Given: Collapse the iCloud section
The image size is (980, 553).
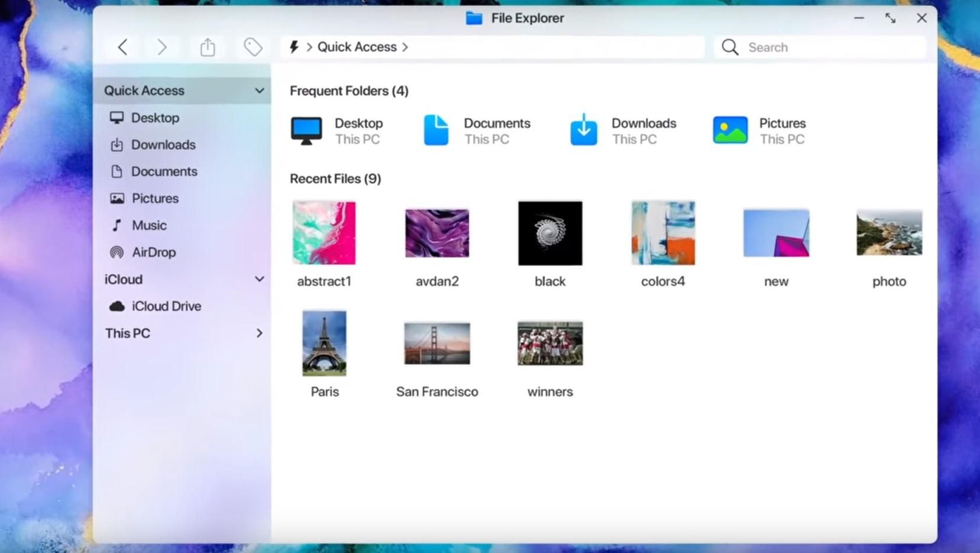Looking at the screenshot, I should click(260, 279).
